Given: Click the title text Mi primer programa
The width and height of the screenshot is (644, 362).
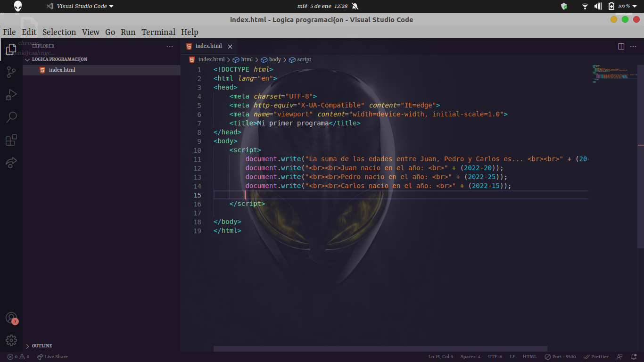Looking at the screenshot, I should (x=292, y=123).
